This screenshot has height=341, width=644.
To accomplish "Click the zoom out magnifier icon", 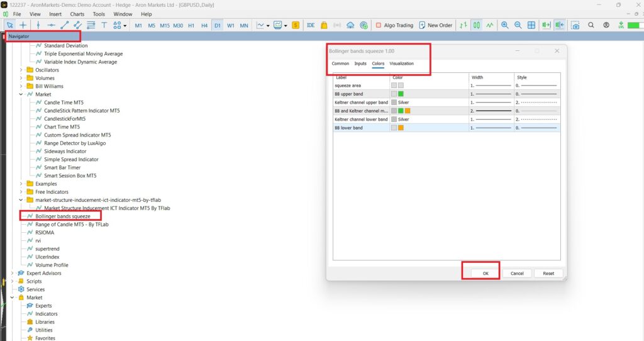I will coord(518,25).
